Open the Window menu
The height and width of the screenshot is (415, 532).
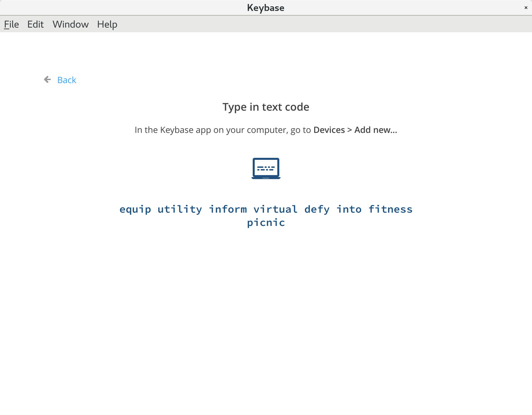[70, 24]
